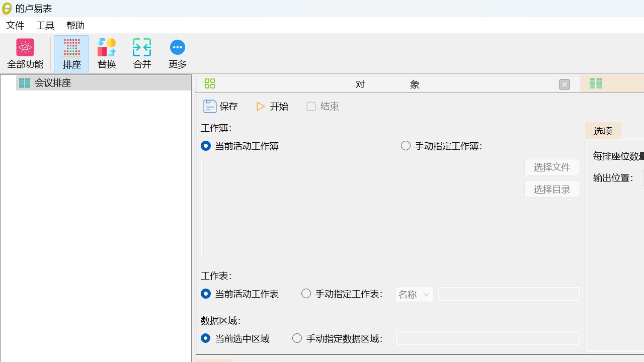The height and width of the screenshot is (362, 644).
Task: Select 手动指定工作表 radio option
Action: click(x=306, y=293)
